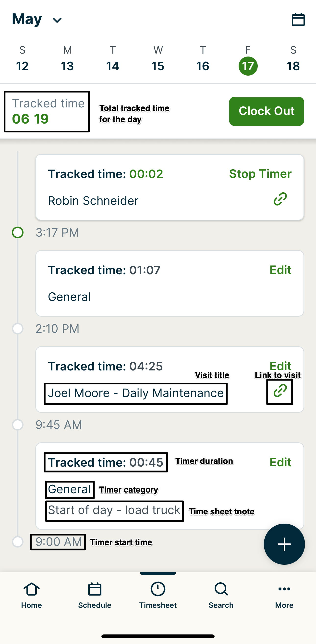The height and width of the screenshot is (644, 316).
Task: Edit the 00:45 load truck entry
Action: click(x=280, y=462)
